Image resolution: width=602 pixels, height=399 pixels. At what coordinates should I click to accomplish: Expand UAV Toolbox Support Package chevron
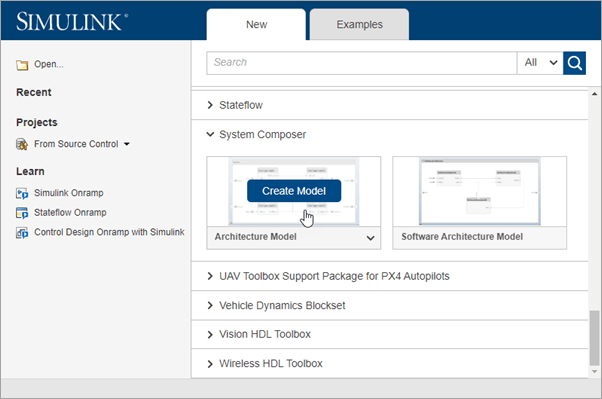210,276
